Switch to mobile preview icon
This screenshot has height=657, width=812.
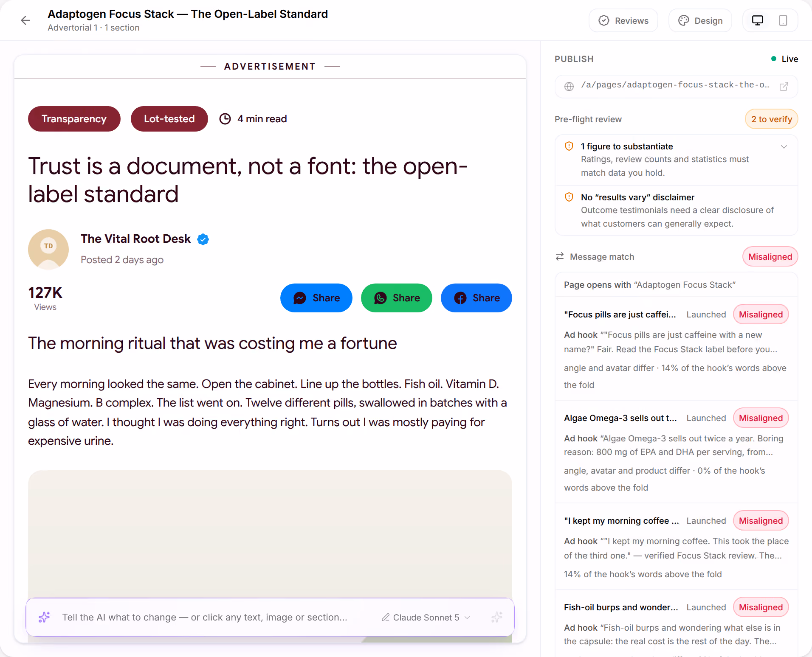pyautogui.click(x=783, y=20)
